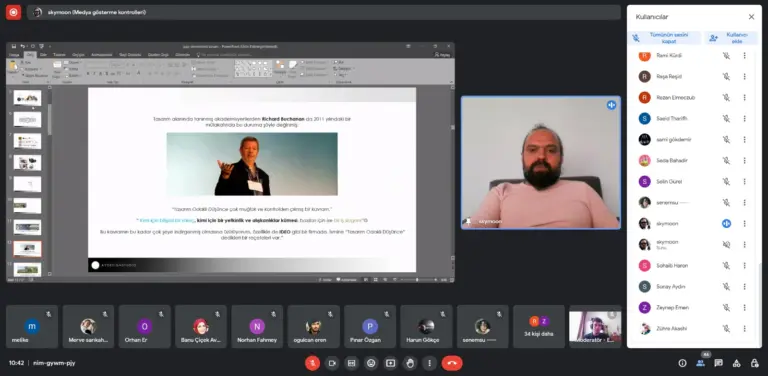This screenshot has width=768, height=376.
Task: Toggle the camera button in call controls
Action: coord(332,363)
